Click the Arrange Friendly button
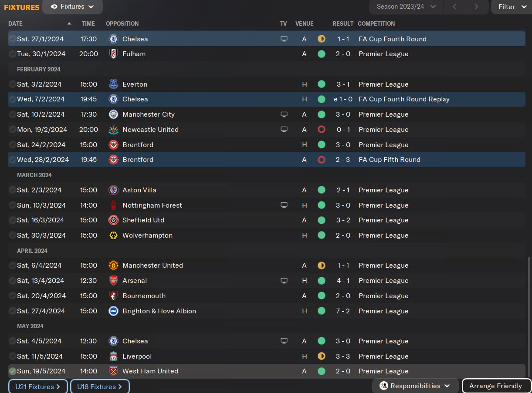The image size is (532, 393). tap(496, 386)
